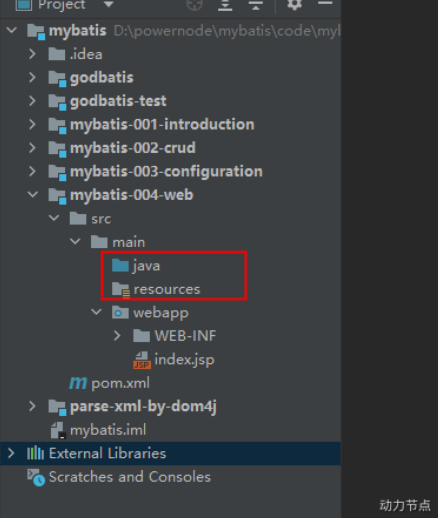
Task: Select the godbatis-test module label
Action: 118,101
